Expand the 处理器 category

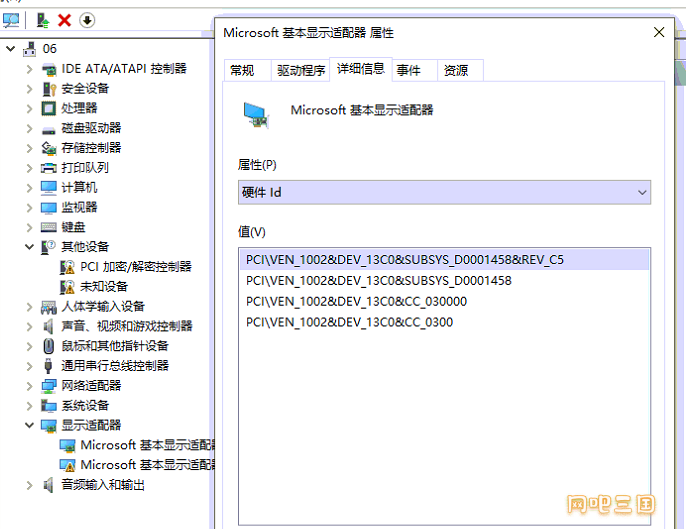tap(29, 109)
